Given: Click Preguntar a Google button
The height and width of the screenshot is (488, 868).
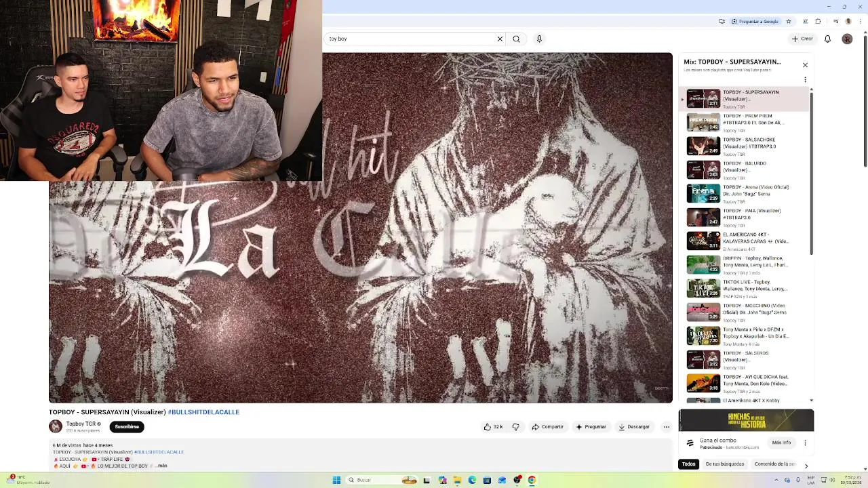Looking at the screenshot, I should (755, 22).
